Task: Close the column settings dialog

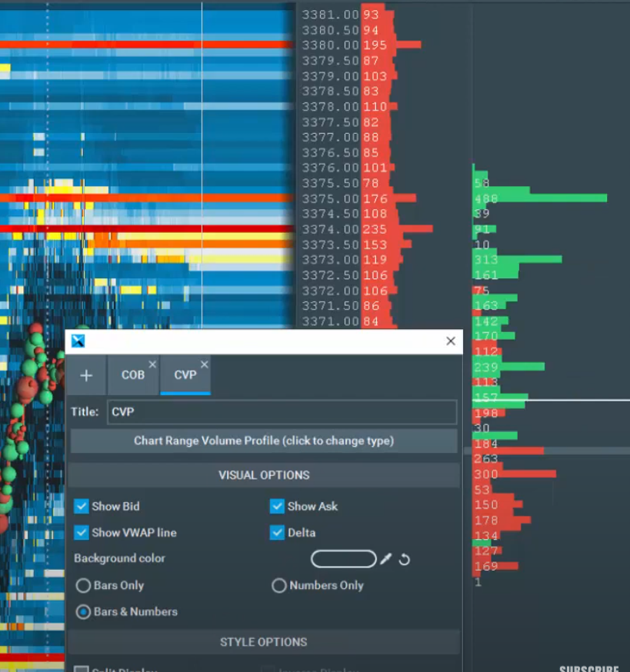Action: [x=451, y=341]
